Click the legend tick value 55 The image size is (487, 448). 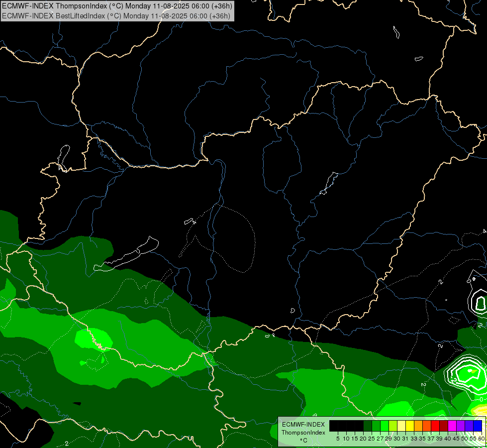pyautogui.click(x=473, y=439)
